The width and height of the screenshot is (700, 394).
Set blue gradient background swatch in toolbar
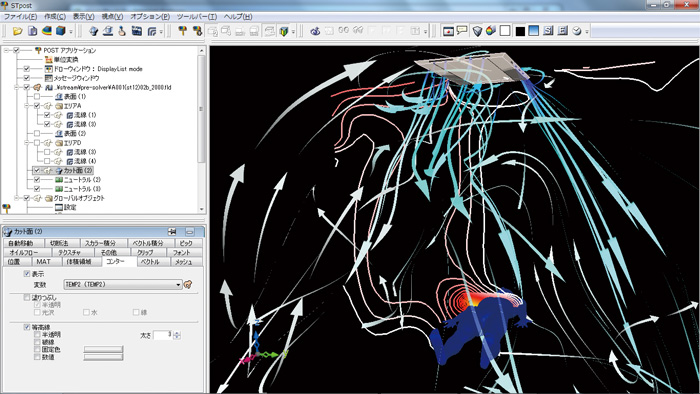(x=534, y=30)
